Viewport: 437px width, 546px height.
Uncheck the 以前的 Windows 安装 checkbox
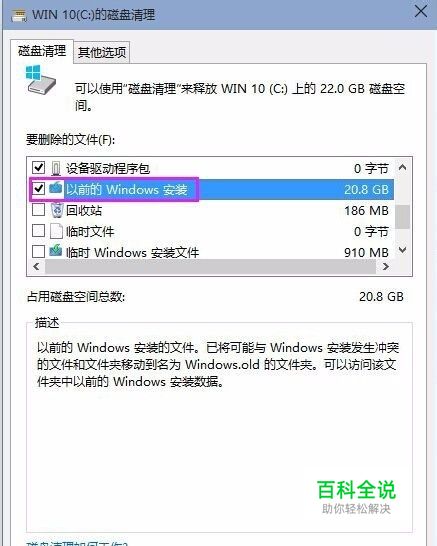pos(38,189)
